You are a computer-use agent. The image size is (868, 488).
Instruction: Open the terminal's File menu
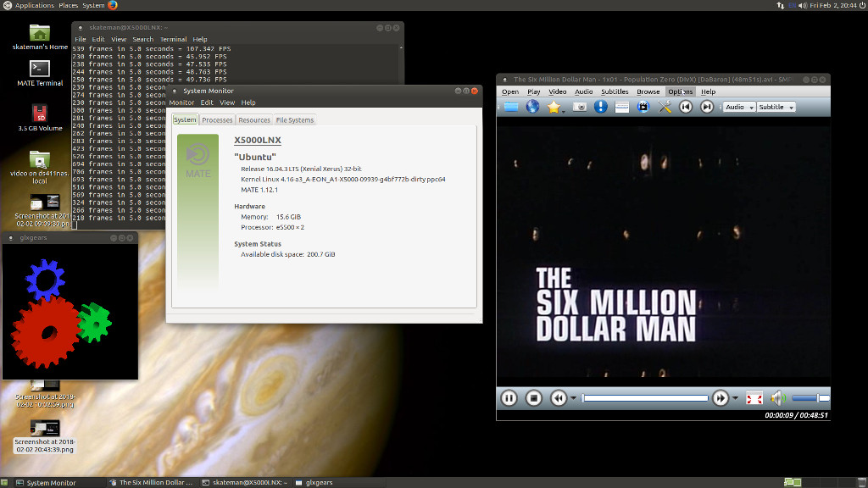point(81,39)
